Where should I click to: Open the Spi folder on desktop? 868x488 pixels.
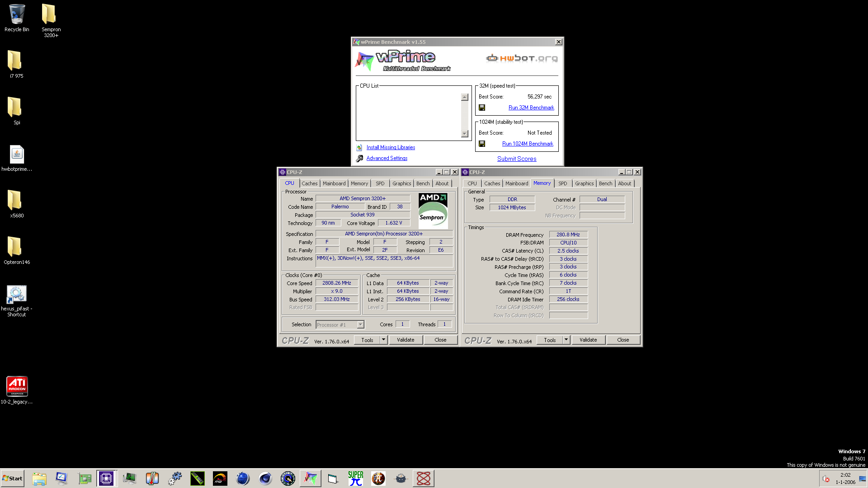coord(16,111)
